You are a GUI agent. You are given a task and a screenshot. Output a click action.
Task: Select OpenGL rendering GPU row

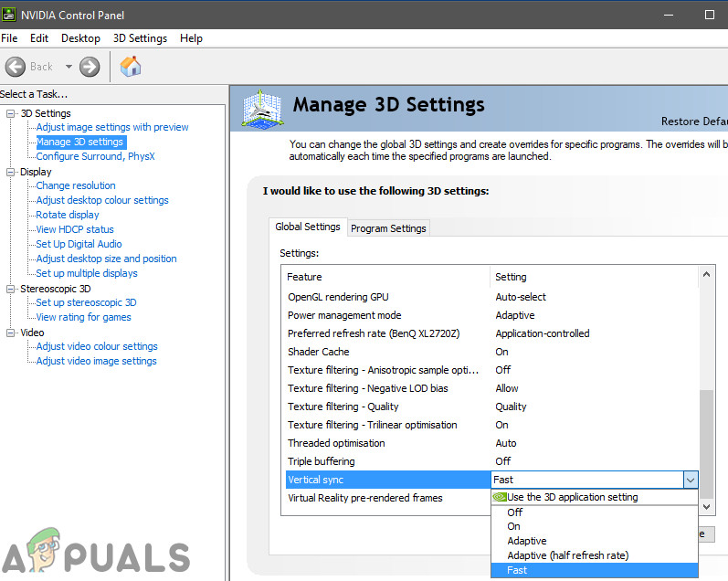point(492,297)
